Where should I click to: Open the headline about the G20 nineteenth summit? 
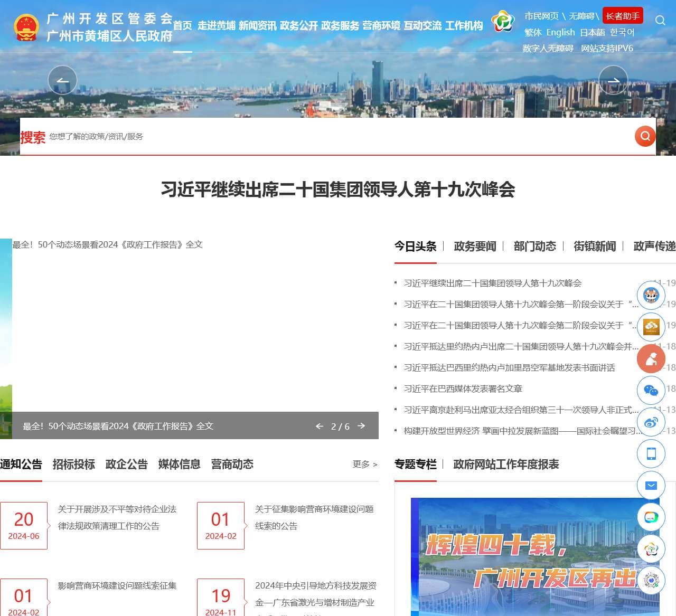337,189
